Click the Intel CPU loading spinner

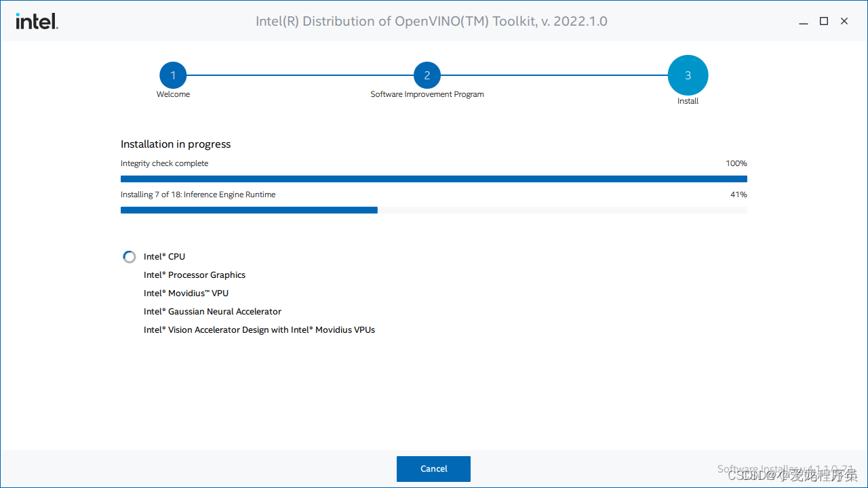tap(129, 257)
